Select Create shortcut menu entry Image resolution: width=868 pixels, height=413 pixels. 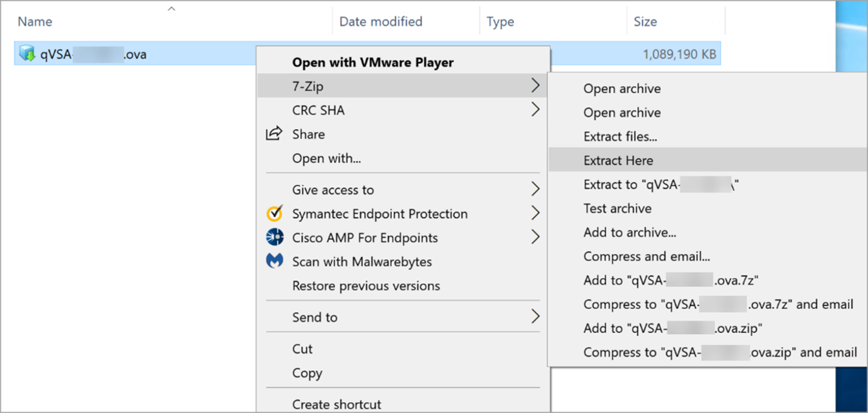(x=336, y=404)
